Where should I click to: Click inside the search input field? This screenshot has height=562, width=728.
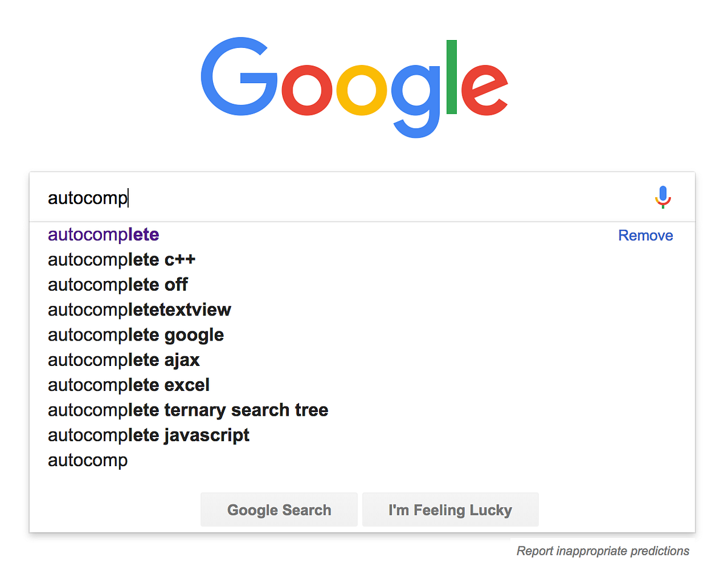pos(303,197)
